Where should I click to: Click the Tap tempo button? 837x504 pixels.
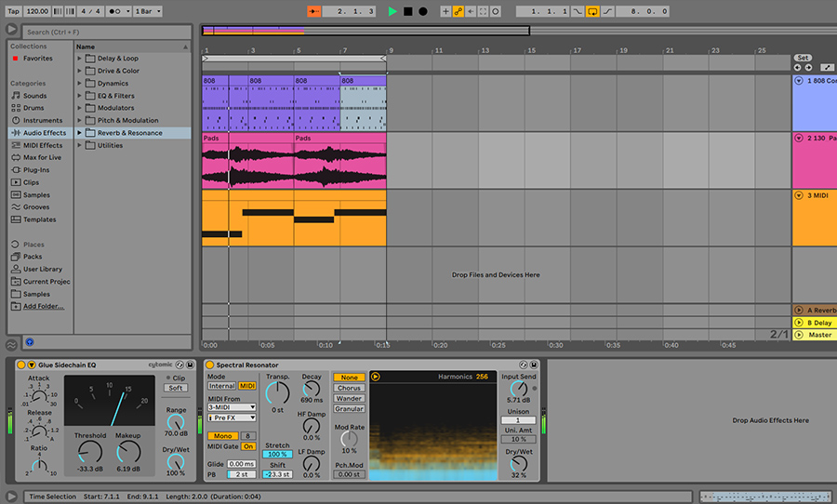point(13,11)
